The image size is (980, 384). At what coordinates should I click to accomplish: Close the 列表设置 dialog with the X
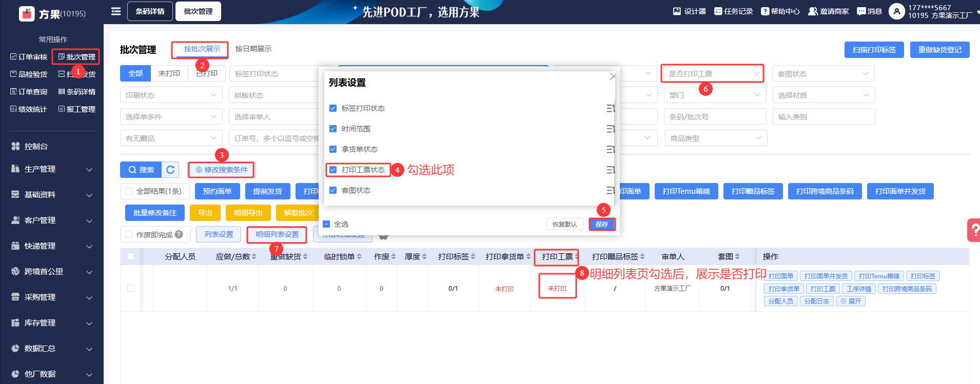(613, 76)
